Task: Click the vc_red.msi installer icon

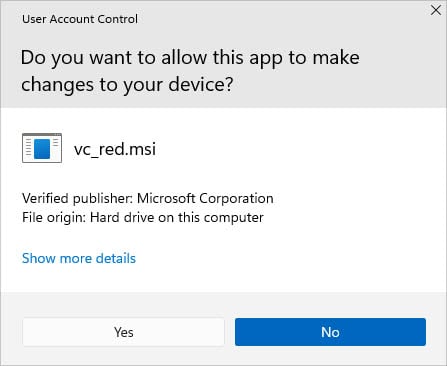Action: pos(42,148)
